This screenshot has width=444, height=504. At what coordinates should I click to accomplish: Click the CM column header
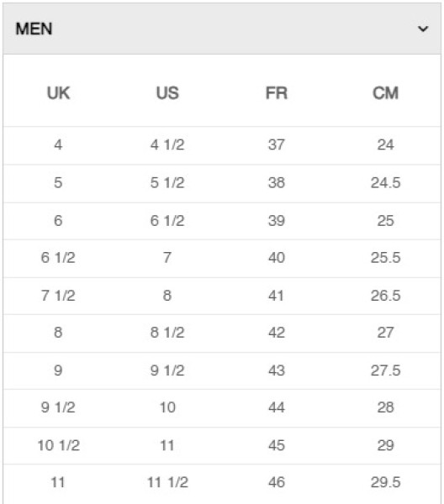[385, 93]
